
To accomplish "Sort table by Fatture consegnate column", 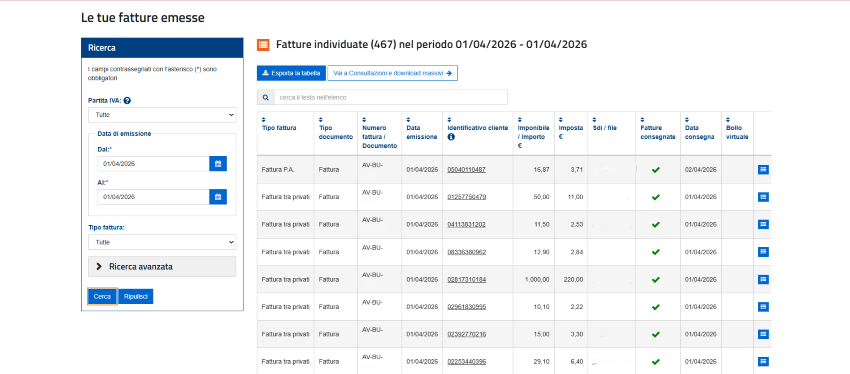I will point(642,119).
